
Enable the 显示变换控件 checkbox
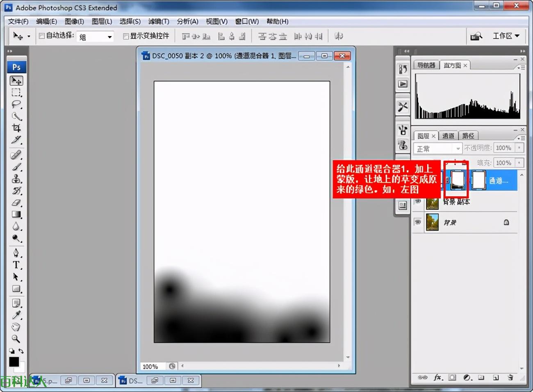point(126,36)
